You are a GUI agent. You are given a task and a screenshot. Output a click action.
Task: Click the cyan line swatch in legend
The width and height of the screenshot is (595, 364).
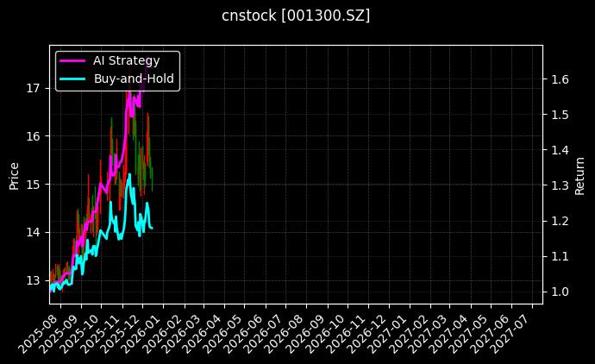[72, 78]
